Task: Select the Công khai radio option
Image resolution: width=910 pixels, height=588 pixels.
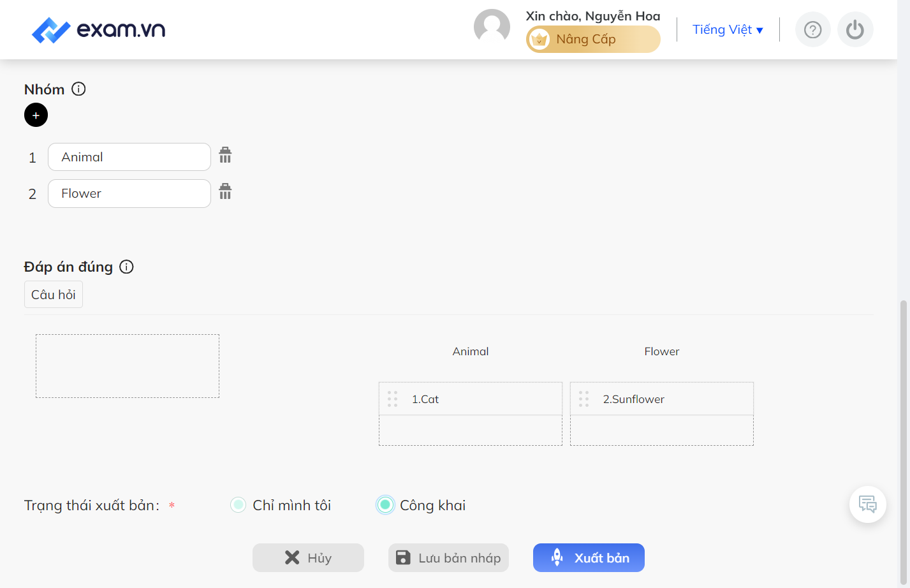Action: [x=385, y=505]
